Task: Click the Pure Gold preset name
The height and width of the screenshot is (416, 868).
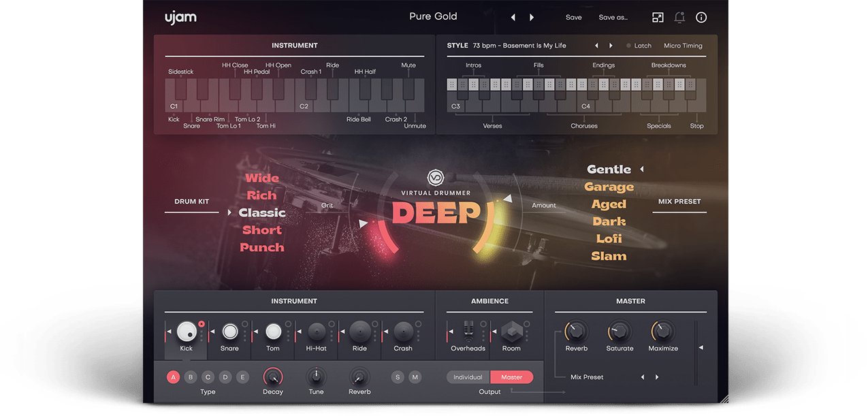Action: pos(433,16)
